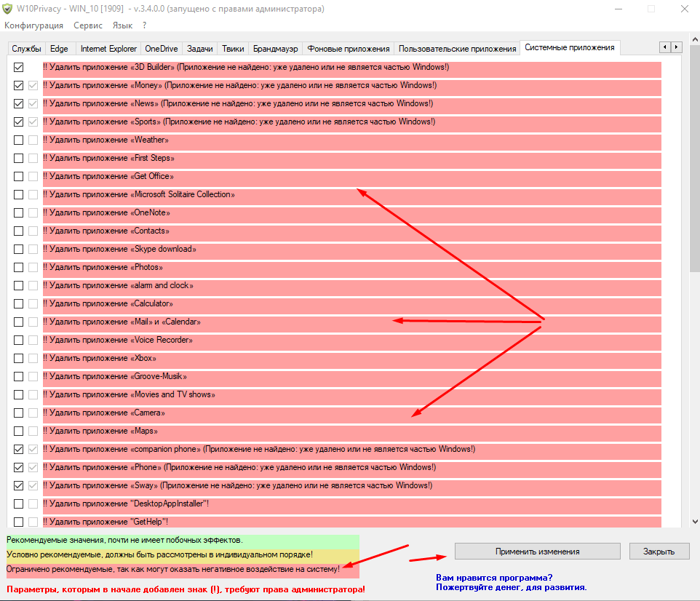Switch to the Задачи tab
Screen dimensions: 700x601
click(x=199, y=49)
